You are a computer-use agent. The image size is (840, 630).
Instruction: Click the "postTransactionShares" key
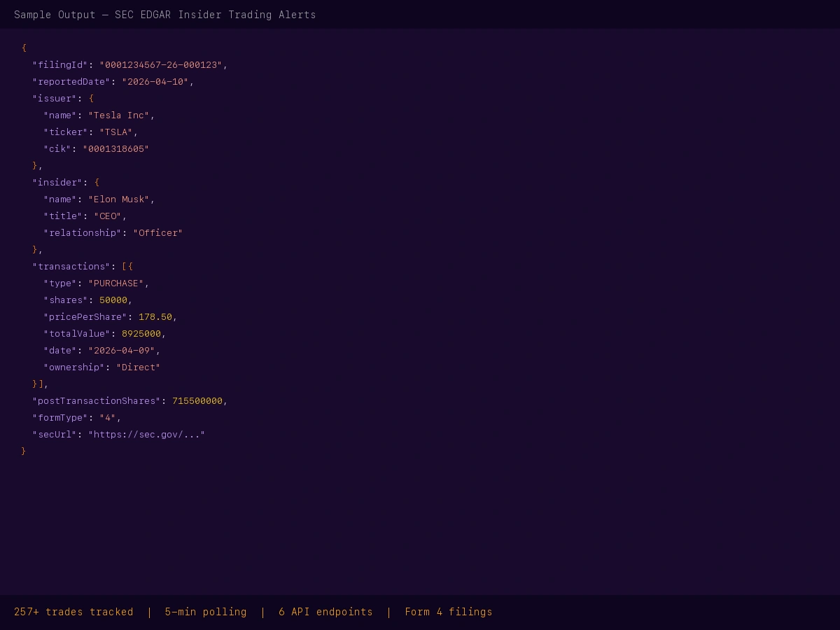click(x=97, y=401)
